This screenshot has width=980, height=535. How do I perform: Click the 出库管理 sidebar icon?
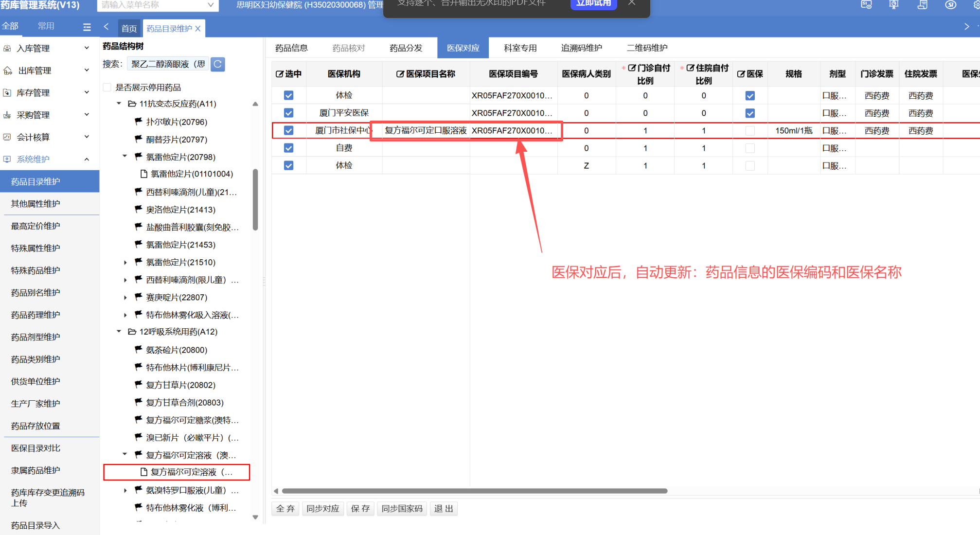point(8,71)
